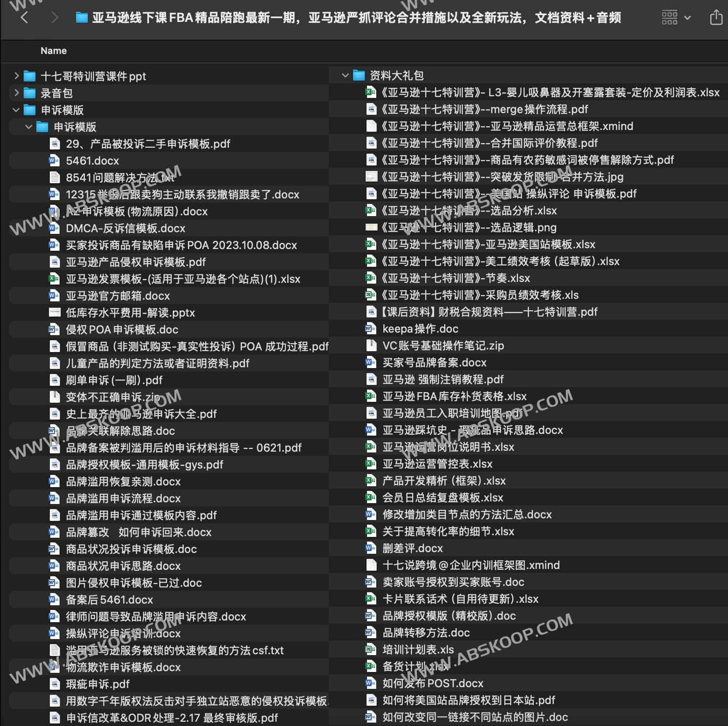728x726 pixels.
Task: Click the Back navigation arrow
Action: (24, 18)
